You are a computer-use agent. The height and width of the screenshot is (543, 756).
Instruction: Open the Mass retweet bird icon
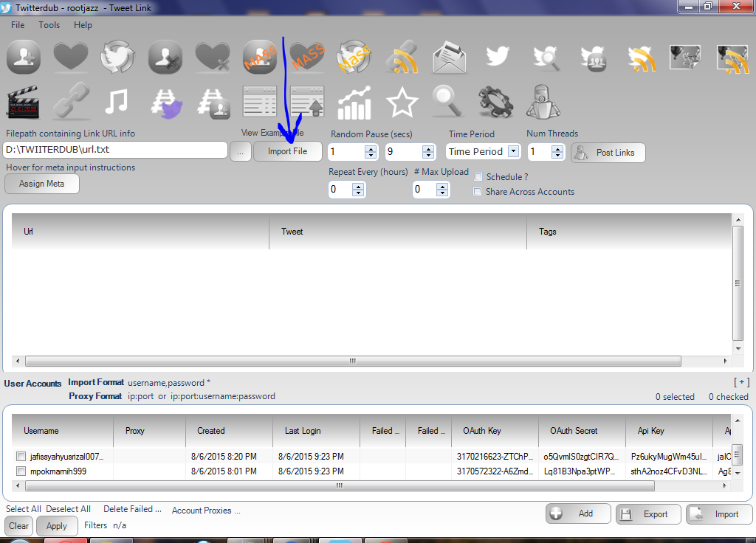pos(354,58)
